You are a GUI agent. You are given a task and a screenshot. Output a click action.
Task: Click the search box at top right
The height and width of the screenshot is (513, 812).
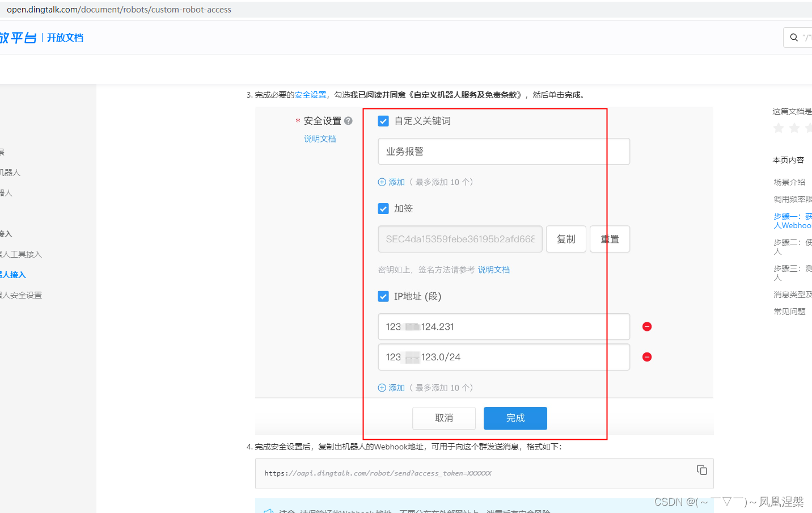(x=798, y=37)
